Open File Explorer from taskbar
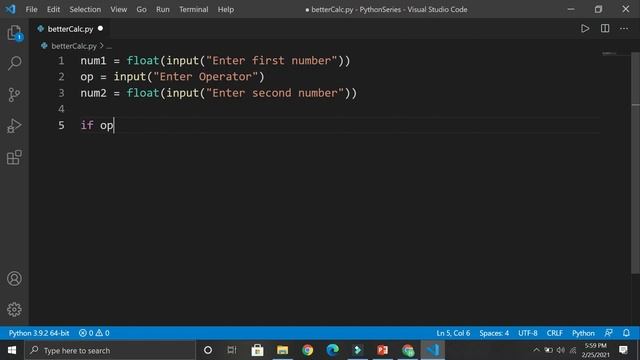640x360 pixels. tap(282, 350)
